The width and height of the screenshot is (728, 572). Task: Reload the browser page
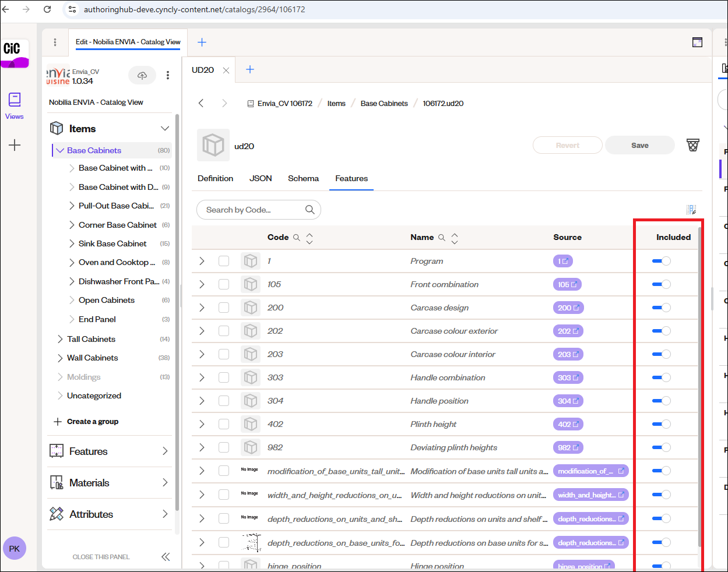point(47,9)
